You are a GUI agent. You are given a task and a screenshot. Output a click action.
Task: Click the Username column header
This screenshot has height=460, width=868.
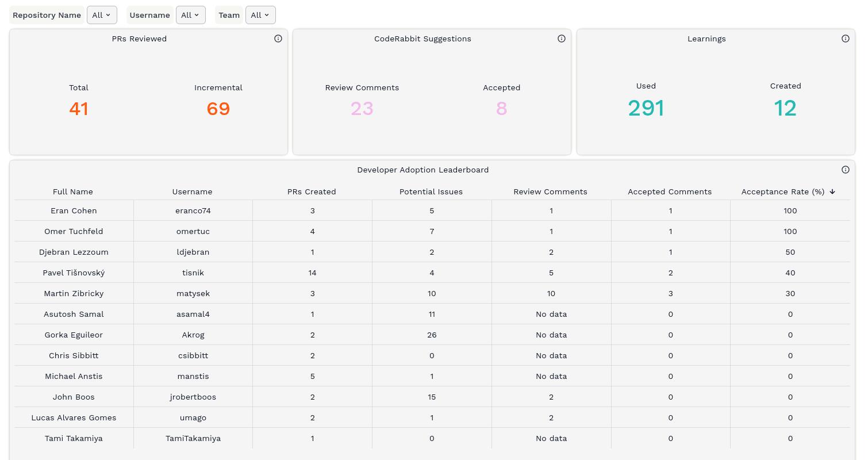(192, 191)
